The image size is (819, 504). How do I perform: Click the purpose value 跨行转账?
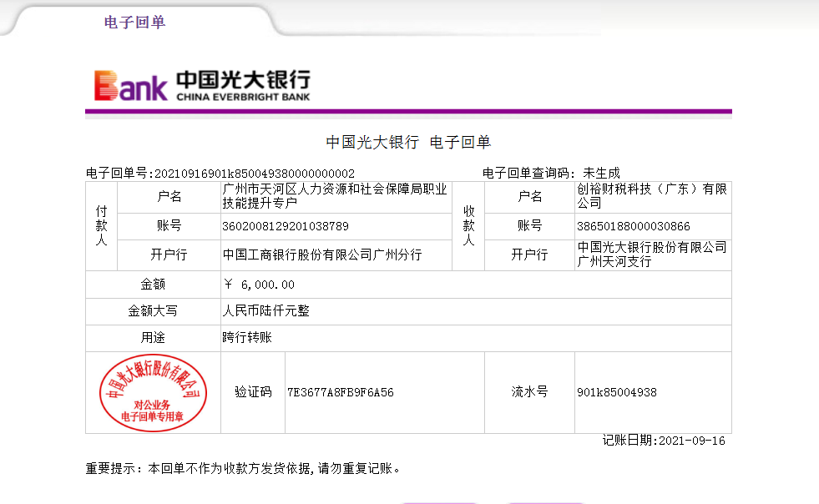coord(247,337)
